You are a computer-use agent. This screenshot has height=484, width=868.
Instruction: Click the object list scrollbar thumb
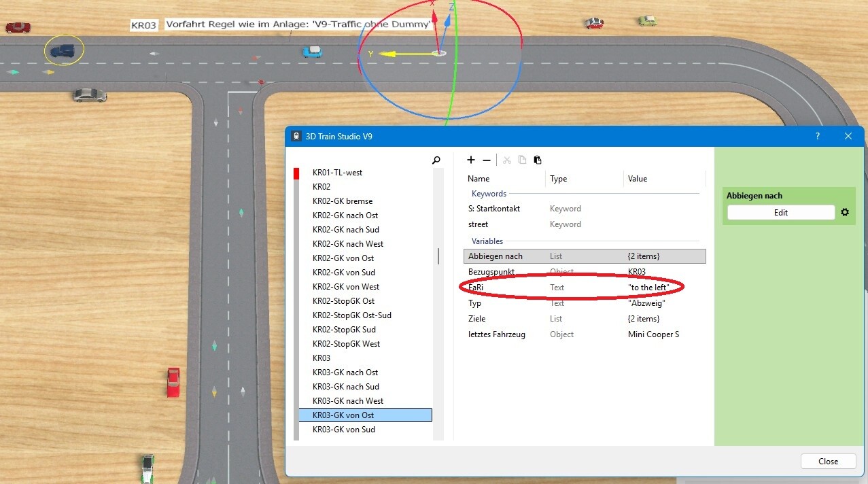438,256
